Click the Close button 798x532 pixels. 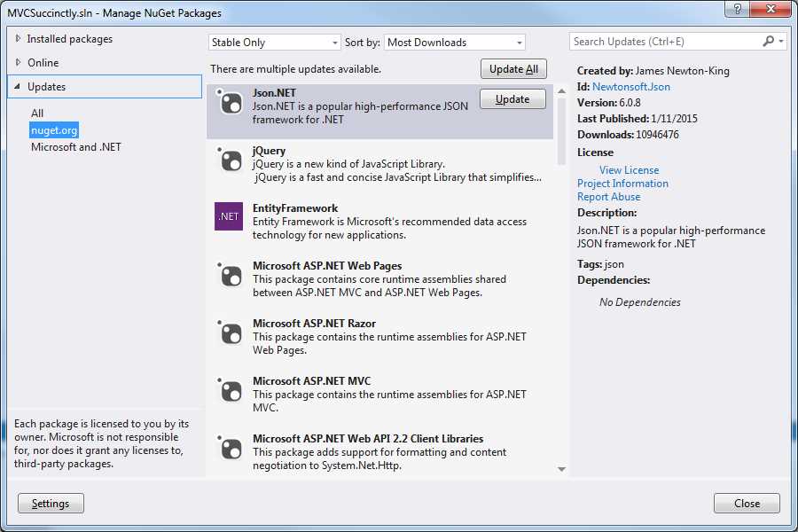point(747,504)
